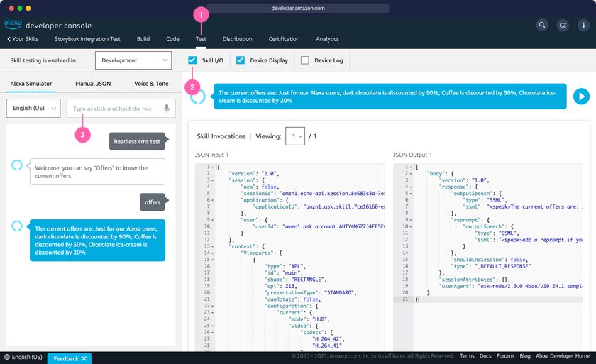
Task: Enable the Device Log checkbox
Action: [x=305, y=60]
